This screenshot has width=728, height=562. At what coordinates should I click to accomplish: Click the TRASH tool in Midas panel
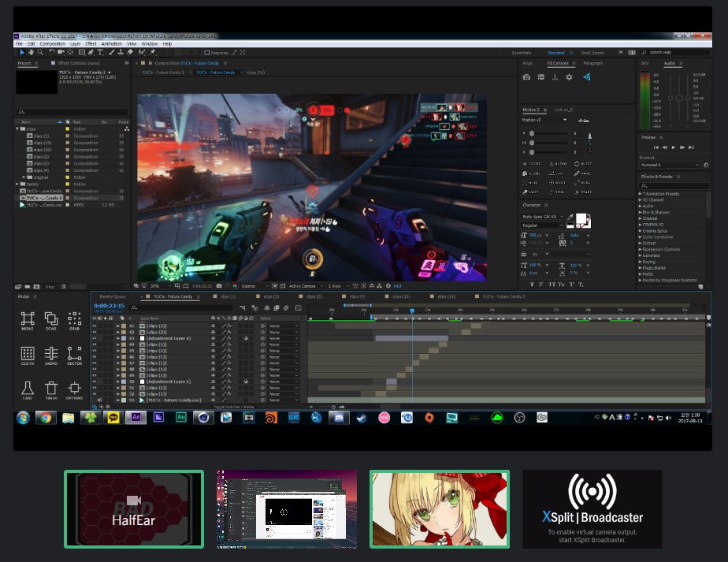51,390
